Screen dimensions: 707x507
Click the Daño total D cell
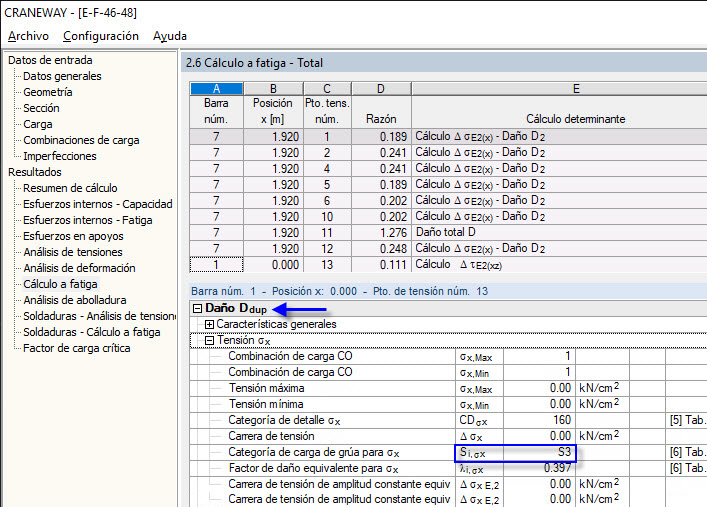point(559,233)
